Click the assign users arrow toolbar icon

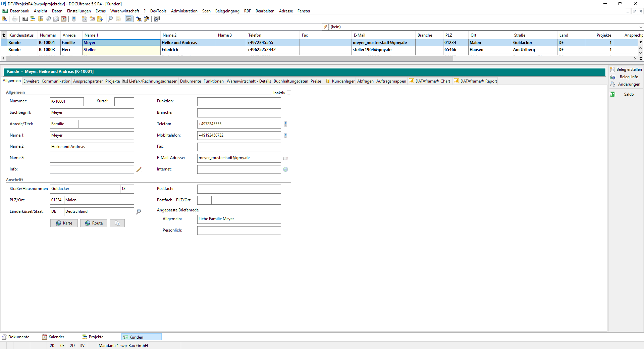(x=139, y=19)
